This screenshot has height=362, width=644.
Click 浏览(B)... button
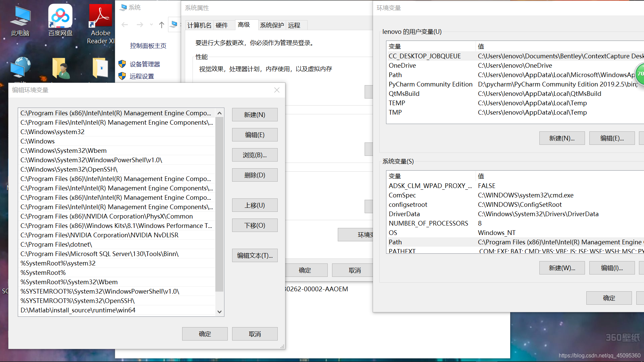coord(255,155)
